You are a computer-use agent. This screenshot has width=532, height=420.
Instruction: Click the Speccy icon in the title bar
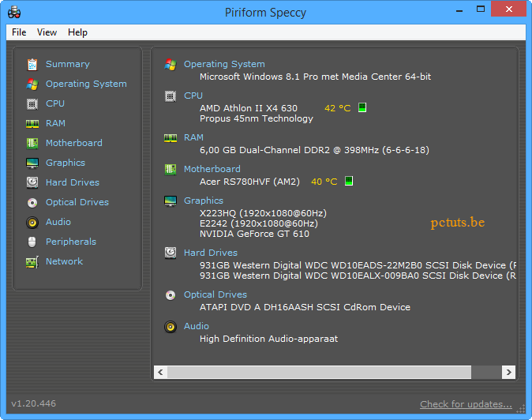point(14,12)
